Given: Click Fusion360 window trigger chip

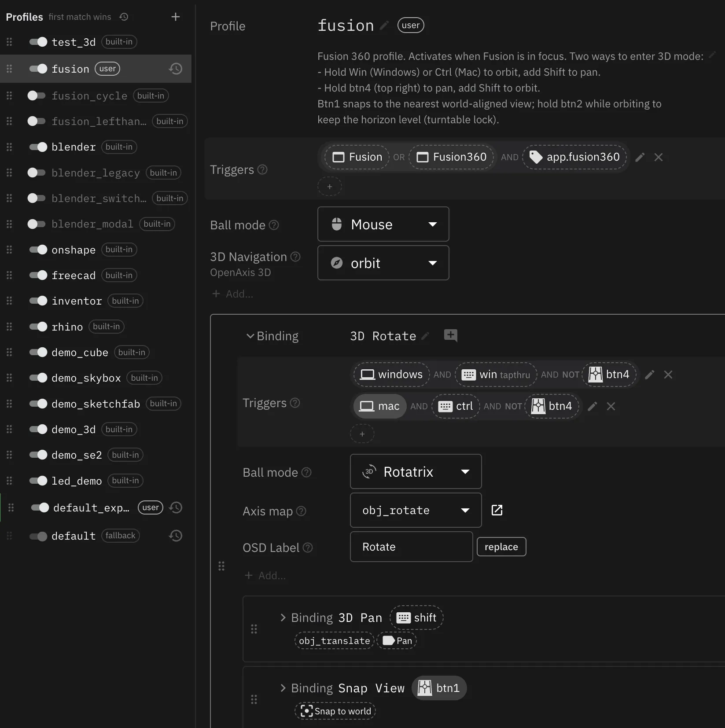Looking at the screenshot, I should click(x=451, y=157).
